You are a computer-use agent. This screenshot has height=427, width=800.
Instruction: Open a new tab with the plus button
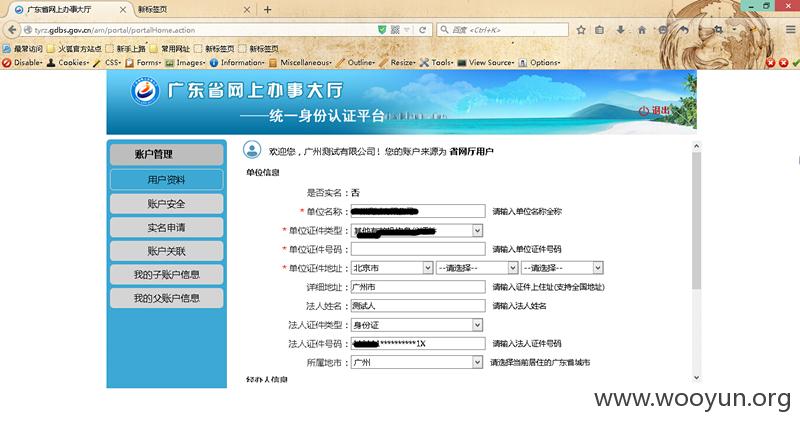pos(267,10)
